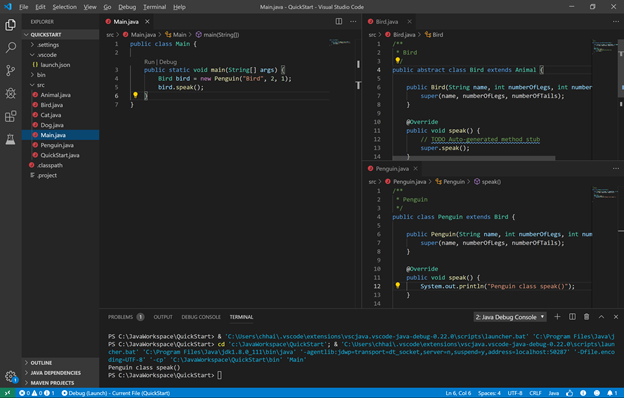Kill the terminal with trash icon
Viewport: 624px width, 398px height.
pos(587,317)
